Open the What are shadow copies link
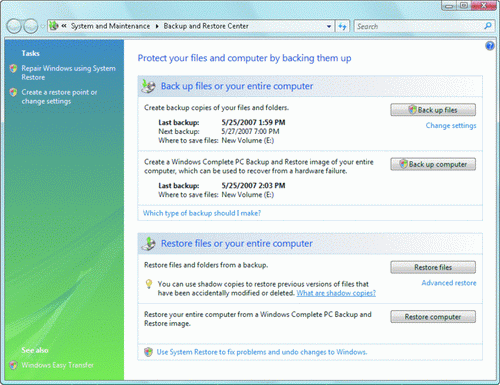 click(x=336, y=293)
